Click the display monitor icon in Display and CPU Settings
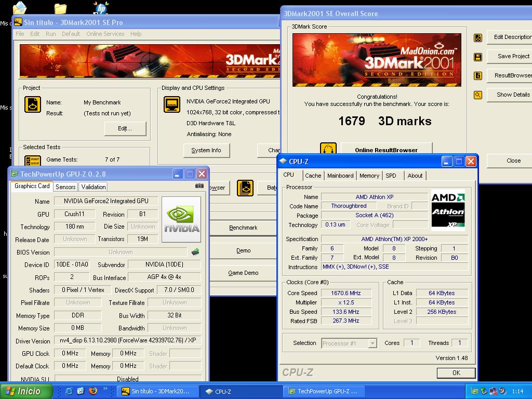Screen dimensions: 532x399 click(172, 104)
